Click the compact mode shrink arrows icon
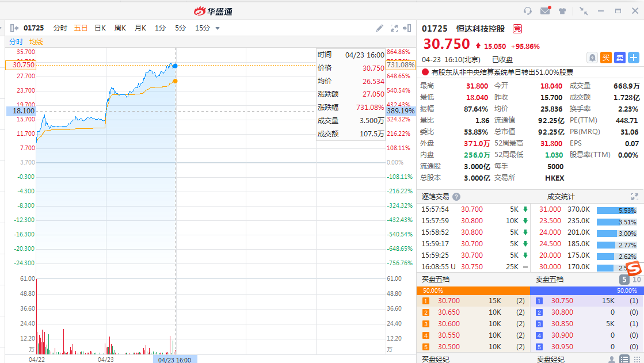Screen dimensions: 644x363 pos(583,11)
